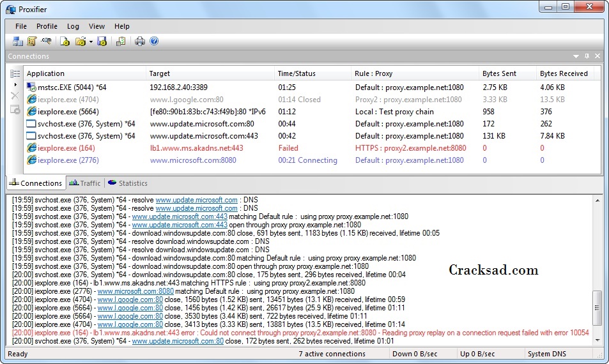Screen dimensions: 609x364
Task: Create a new profile from toolbar
Action: point(65,41)
